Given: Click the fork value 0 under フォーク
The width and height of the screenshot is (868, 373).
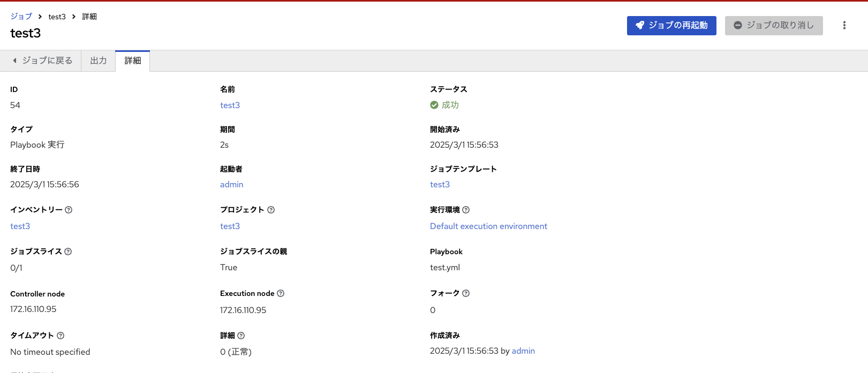Looking at the screenshot, I should 433,310.
